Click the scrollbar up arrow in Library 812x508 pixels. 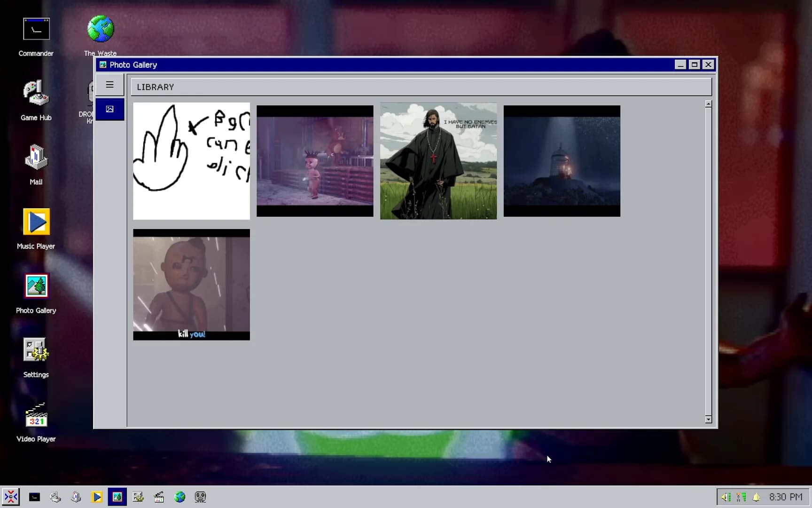coord(708,104)
